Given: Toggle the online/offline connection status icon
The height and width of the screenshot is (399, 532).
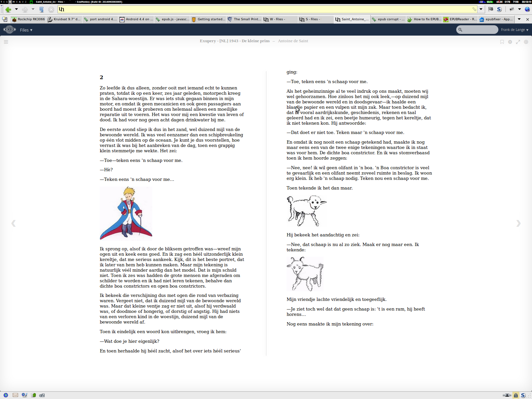Looking at the screenshot, I should point(507,395).
